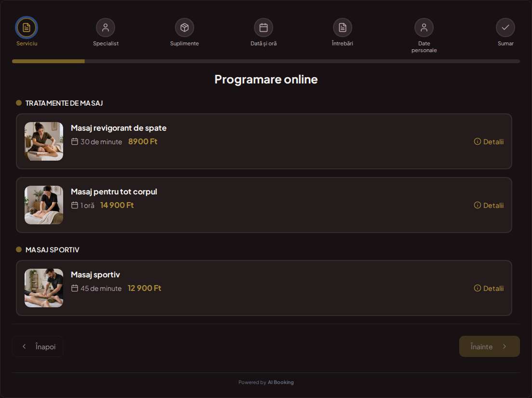This screenshot has width=532, height=398.
Task: Go to the Specialist step label
Action: (106, 43)
